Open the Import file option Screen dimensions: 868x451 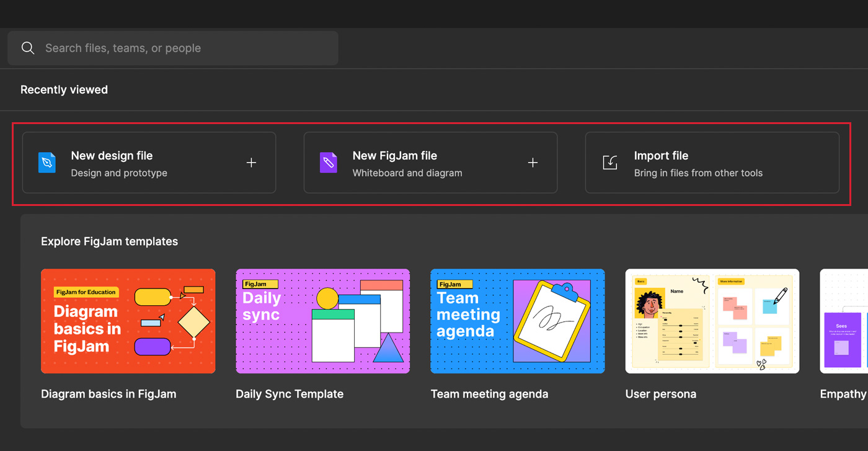[x=712, y=163]
